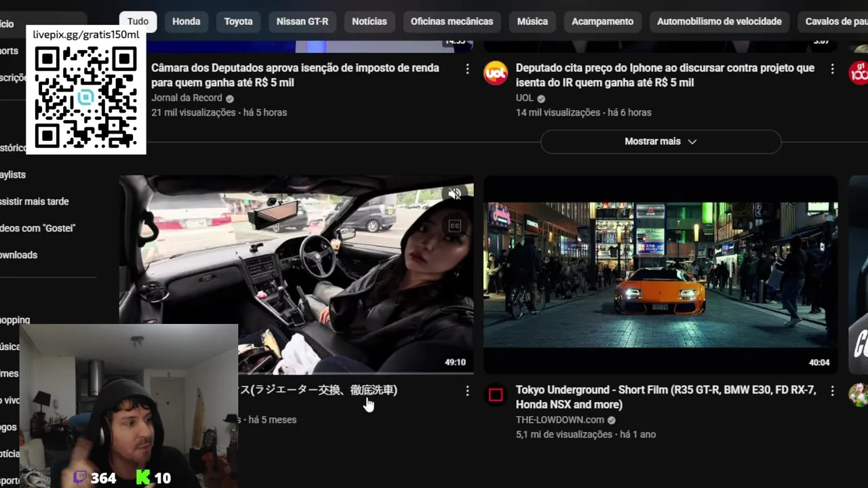This screenshot has height=488, width=868.
Task: Select the Acampamento filter chip
Action: (602, 22)
